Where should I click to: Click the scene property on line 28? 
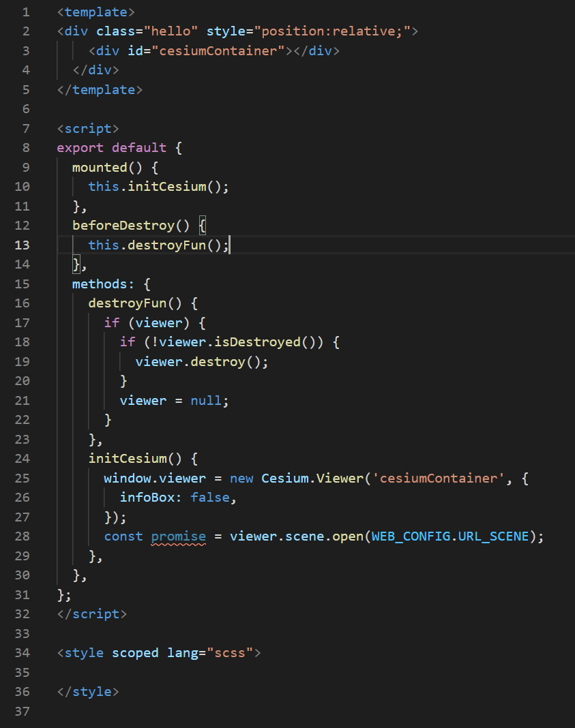pyautogui.click(x=304, y=536)
